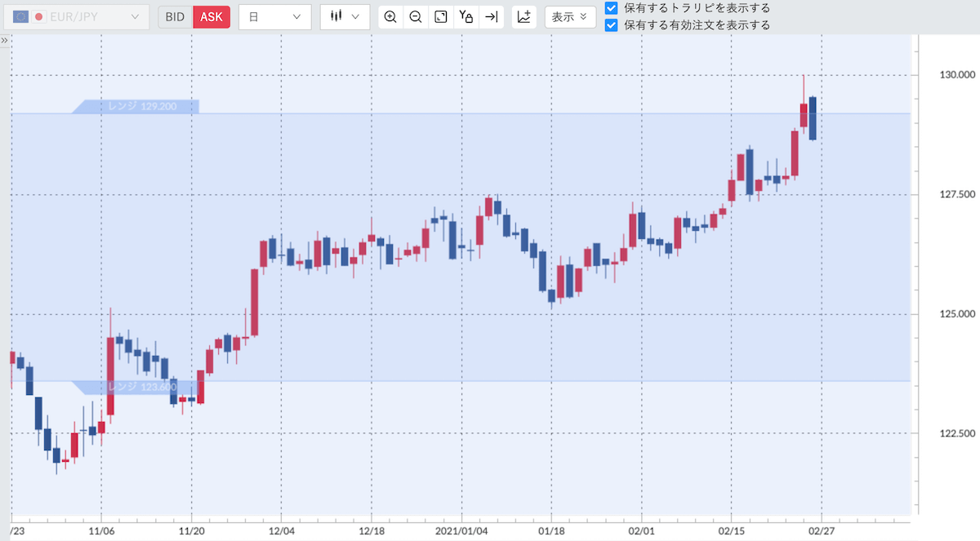Uncheck 保有する有効注文を表示する checkbox

[611, 25]
